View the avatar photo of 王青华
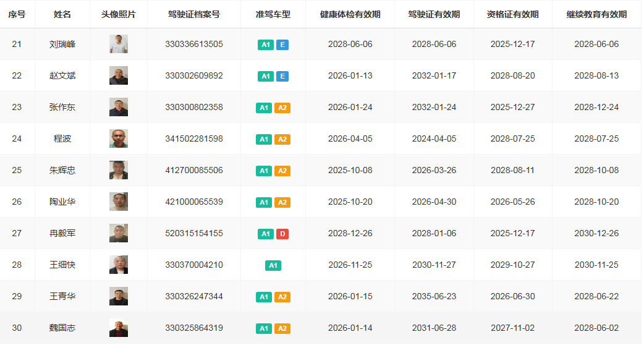The image size is (644, 345). (119, 297)
